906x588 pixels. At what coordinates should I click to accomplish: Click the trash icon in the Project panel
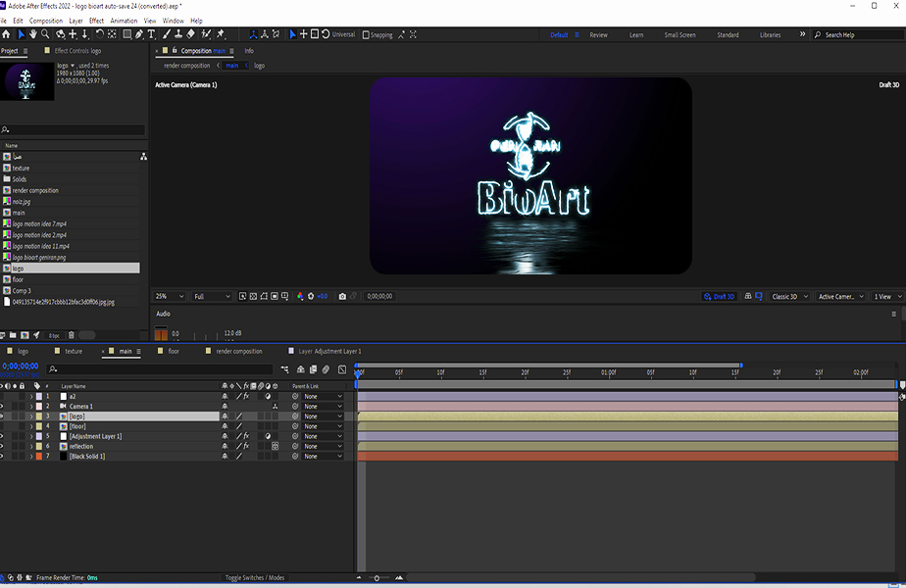tap(71, 335)
